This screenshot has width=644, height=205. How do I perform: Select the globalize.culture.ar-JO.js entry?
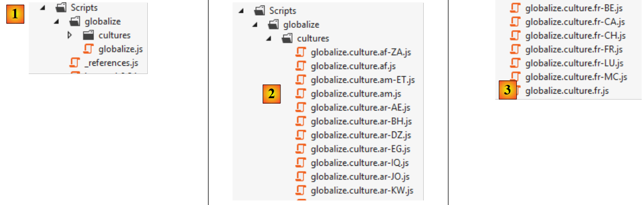point(360,176)
